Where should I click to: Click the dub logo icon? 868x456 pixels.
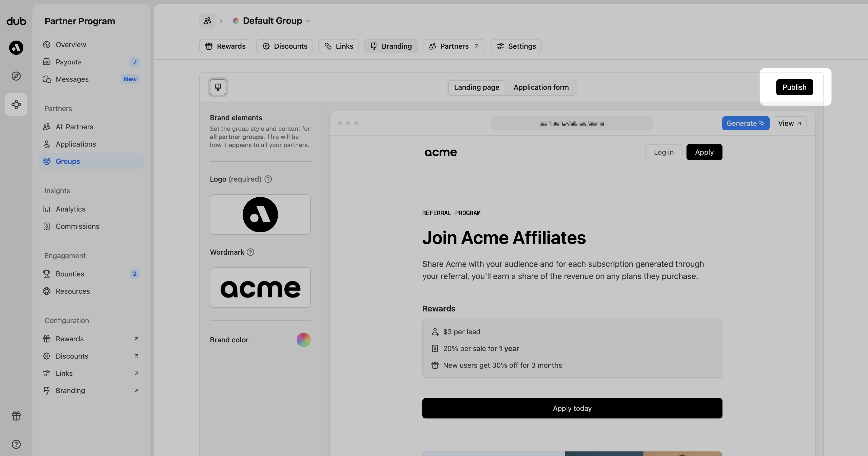(x=16, y=21)
